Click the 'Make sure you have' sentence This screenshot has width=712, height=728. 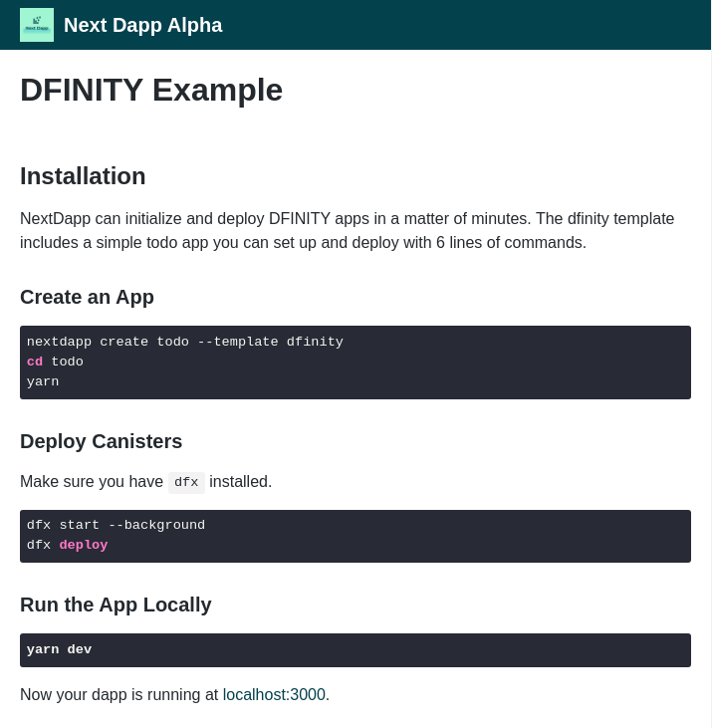click(x=145, y=482)
